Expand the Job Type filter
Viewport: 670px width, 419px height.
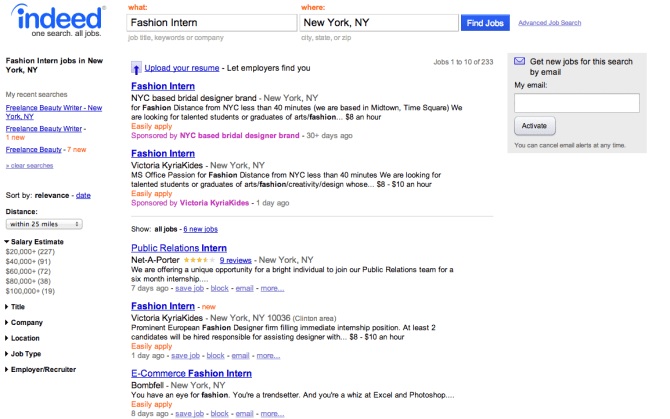click(25, 354)
